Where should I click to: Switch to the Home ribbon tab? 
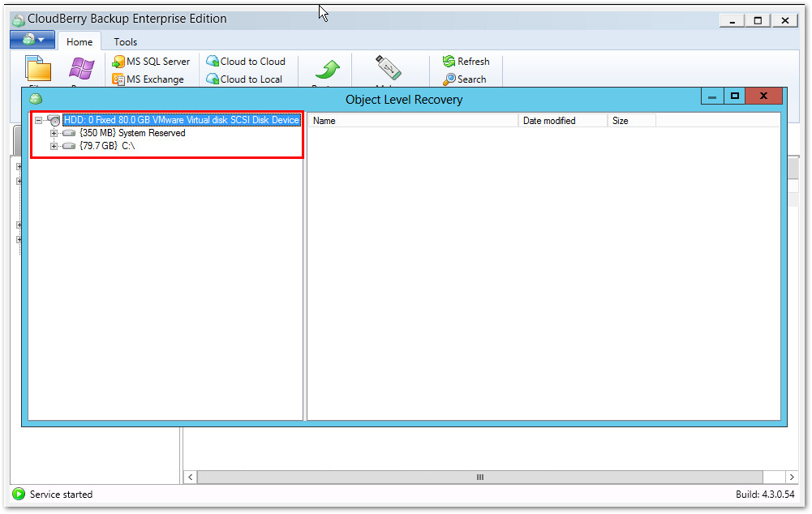(x=79, y=42)
